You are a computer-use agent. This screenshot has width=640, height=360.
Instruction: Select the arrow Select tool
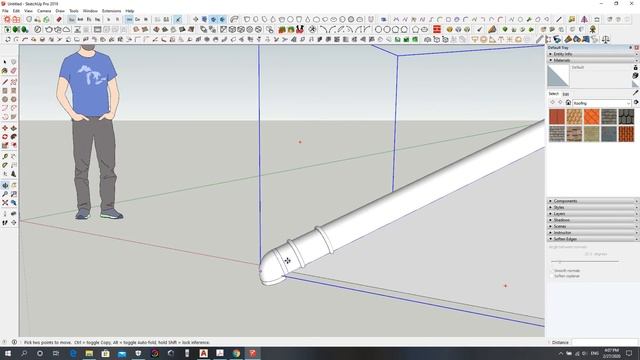[5, 62]
